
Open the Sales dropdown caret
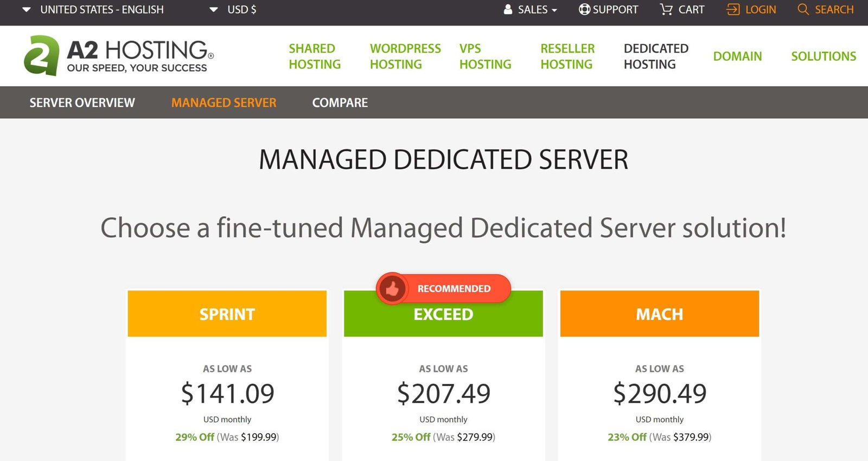click(x=554, y=10)
